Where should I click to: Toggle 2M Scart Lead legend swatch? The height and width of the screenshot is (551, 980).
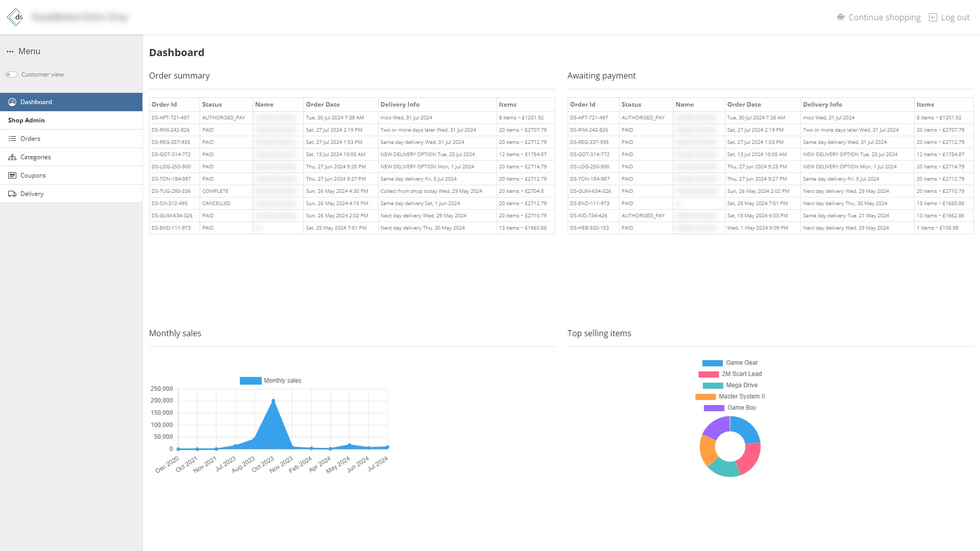[708, 374]
